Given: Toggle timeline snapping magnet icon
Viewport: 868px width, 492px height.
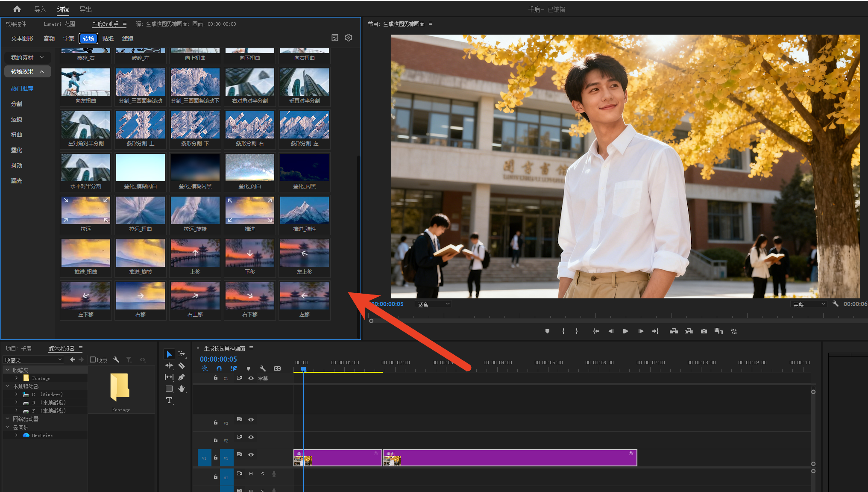Looking at the screenshot, I should point(219,368).
